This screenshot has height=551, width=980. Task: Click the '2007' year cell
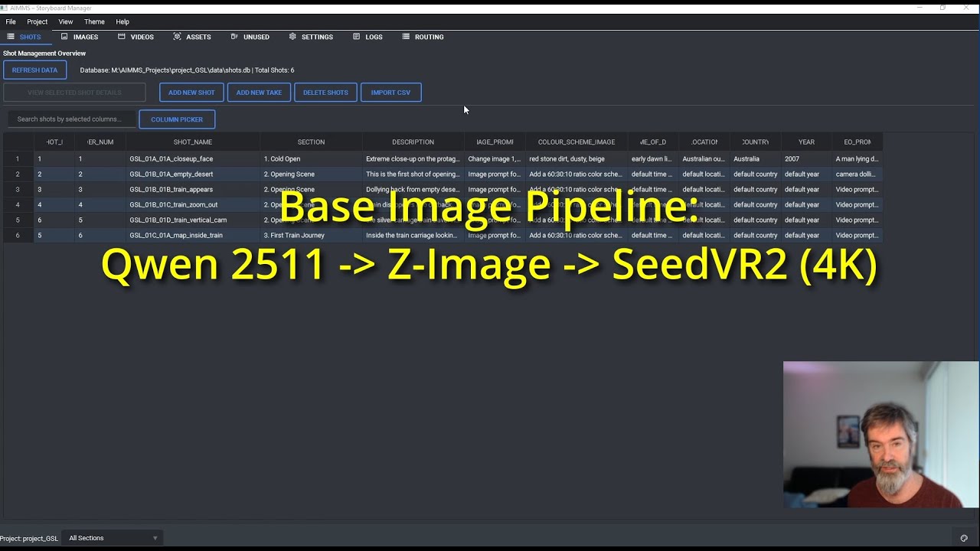tap(806, 159)
